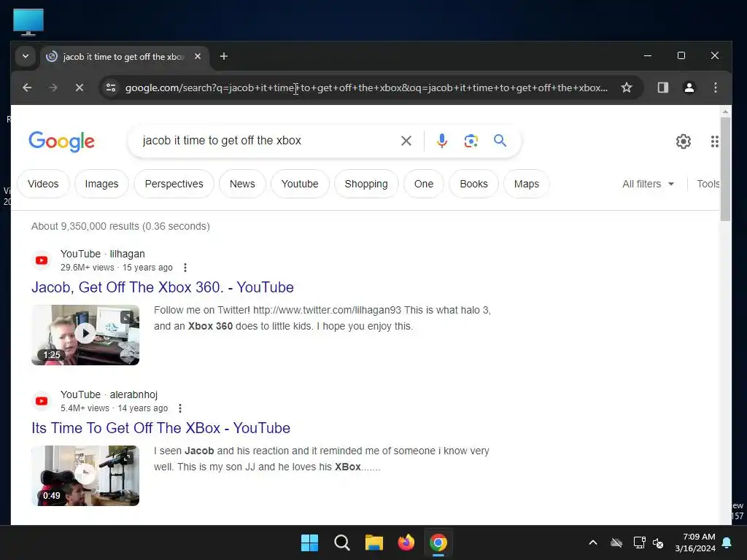
Task: Start voice search with microphone icon
Action: 442,141
